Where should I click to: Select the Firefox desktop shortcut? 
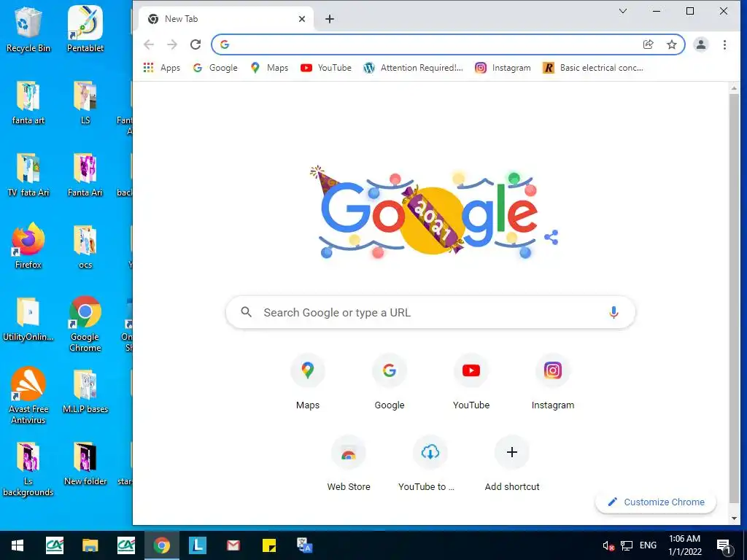click(x=28, y=246)
